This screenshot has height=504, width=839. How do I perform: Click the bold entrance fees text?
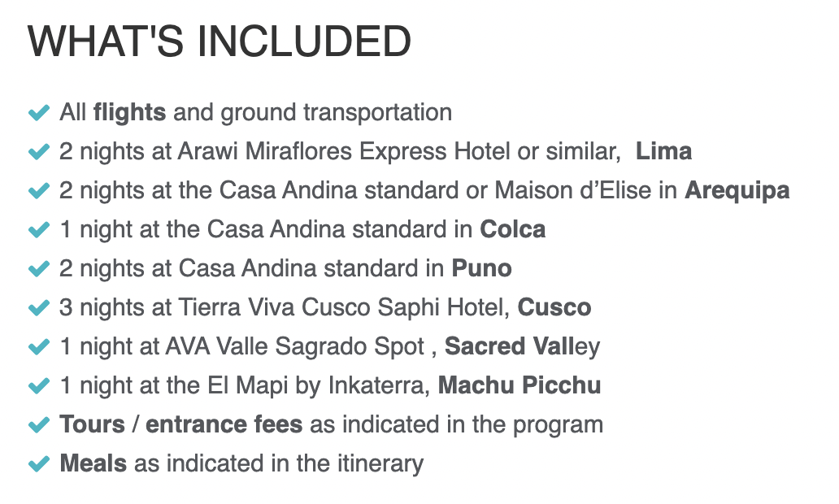coord(224,425)
